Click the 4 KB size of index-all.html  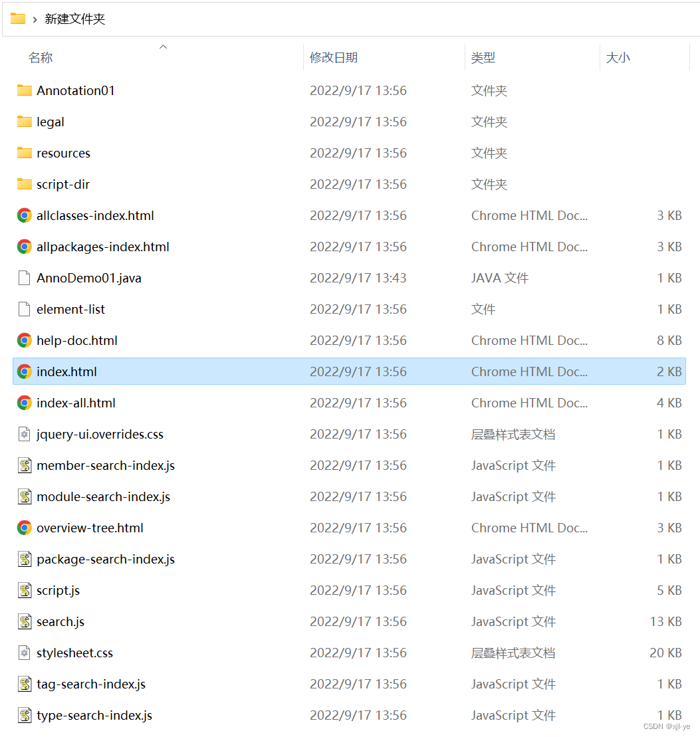click(x=669, y=403)
